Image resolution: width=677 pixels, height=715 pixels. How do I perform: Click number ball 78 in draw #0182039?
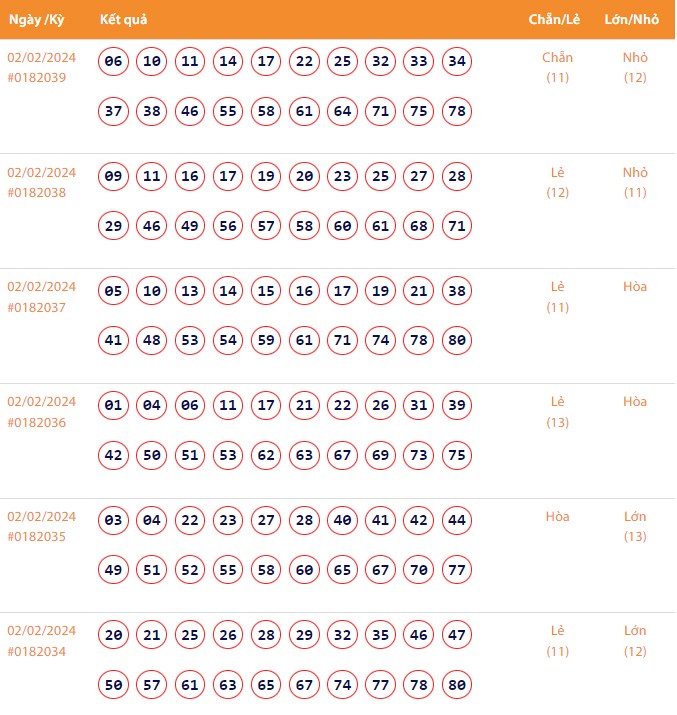tap(457, 111)
